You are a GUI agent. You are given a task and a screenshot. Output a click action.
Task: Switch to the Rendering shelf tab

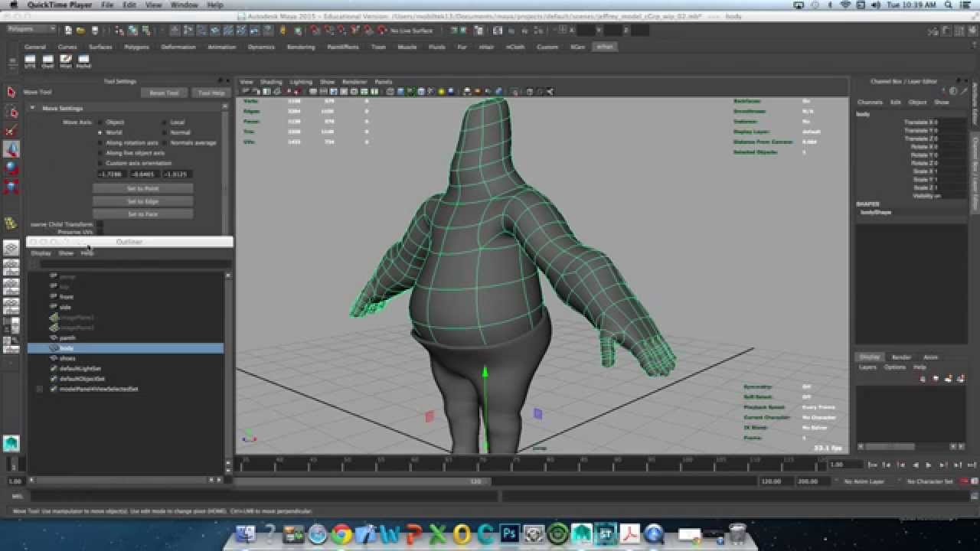coord(301,47)
